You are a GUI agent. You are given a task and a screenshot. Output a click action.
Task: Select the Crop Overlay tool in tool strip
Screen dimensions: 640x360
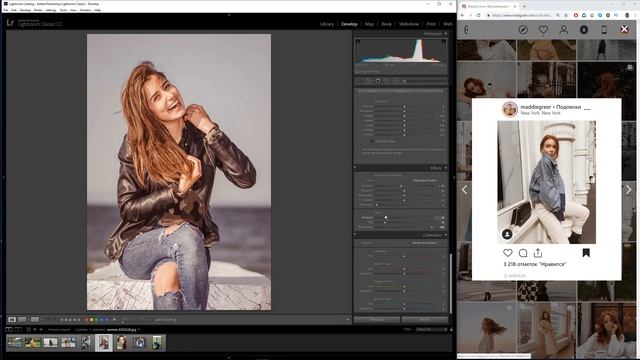(360, 81)
